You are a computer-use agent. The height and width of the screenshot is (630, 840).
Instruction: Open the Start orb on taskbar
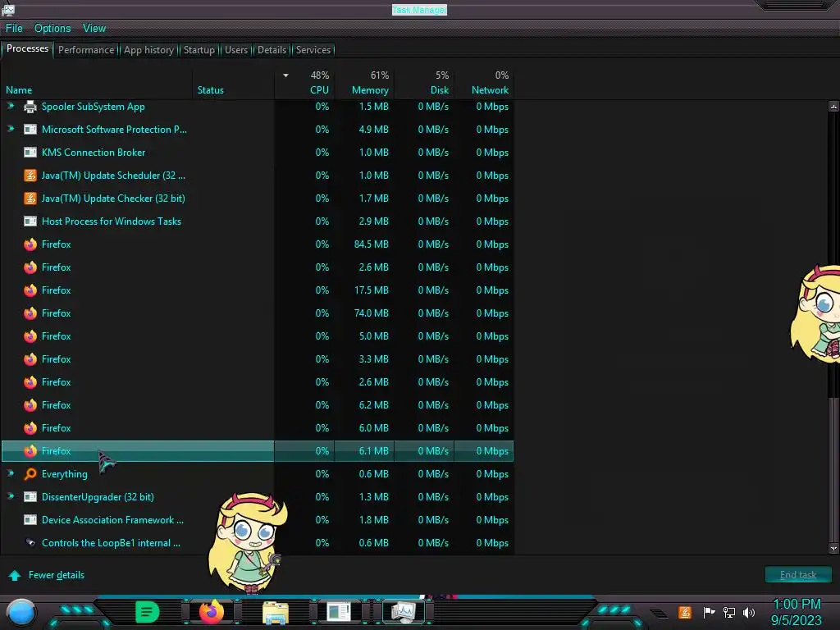click(x=21, y=613)
